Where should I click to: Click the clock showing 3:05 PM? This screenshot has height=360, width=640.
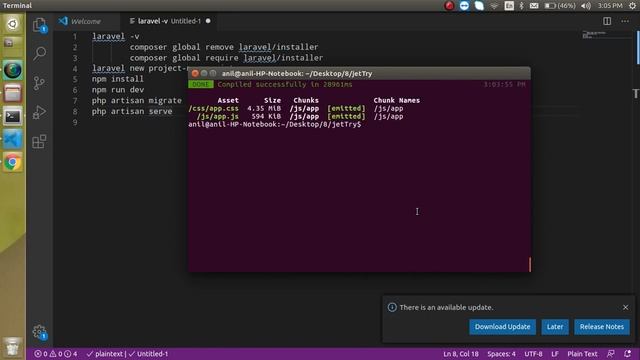[610, 6]
